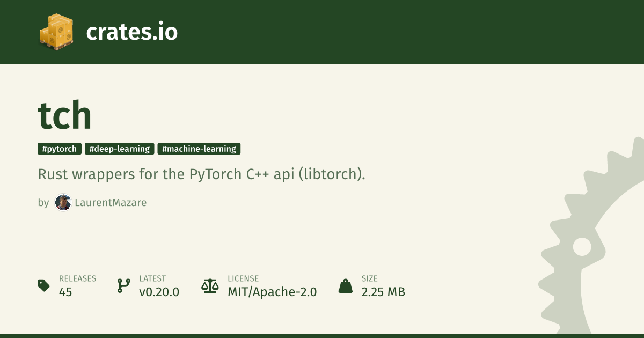The height and width of the screenshot is (338, 644).
Task: Click the git branch latest-version icon
Action: 123,285
